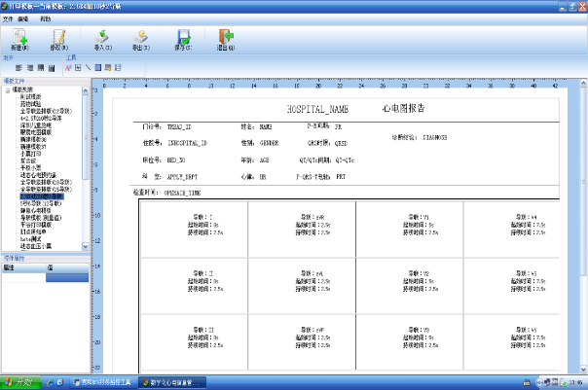Select the blue rectangle drawing tool
Image resolution: width=588 pixels, height=390 pixels.
[x=97, y=68]
